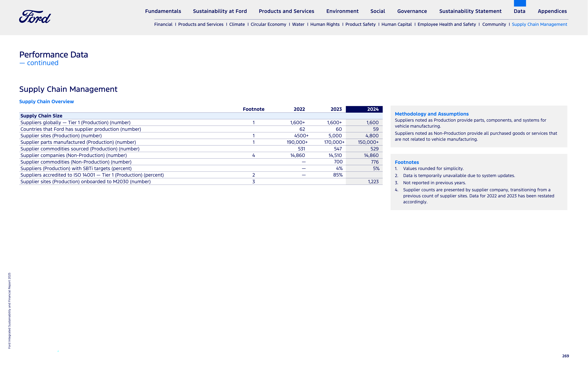588x368 pixels.
Task: Select 'Suppliers globally — Tier 1 (Production)' row label
Action: click(75, 123)
